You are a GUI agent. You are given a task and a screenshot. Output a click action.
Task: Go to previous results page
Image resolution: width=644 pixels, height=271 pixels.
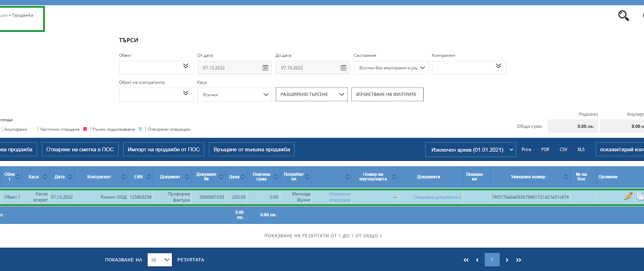point(477,260)
